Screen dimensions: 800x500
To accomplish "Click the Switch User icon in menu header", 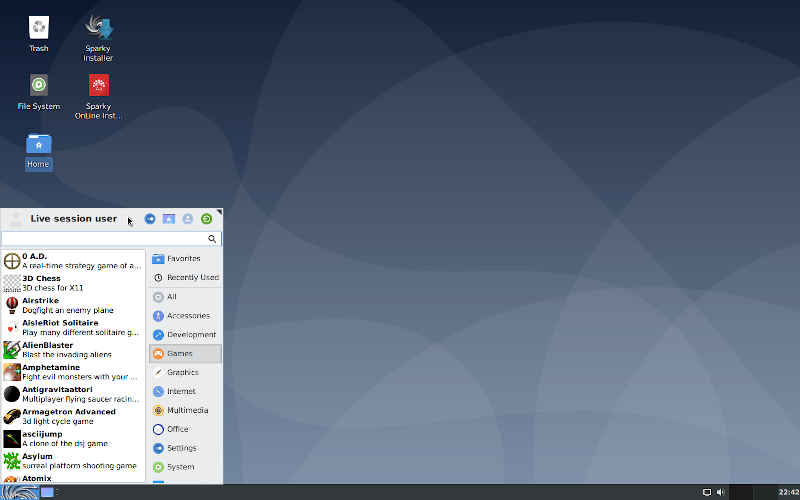I will pos(188,219).
